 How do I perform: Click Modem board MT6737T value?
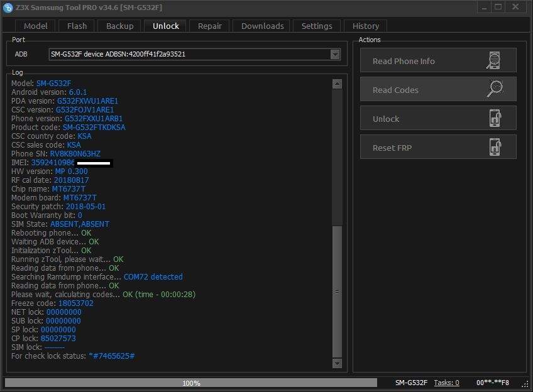coord(80,198)
